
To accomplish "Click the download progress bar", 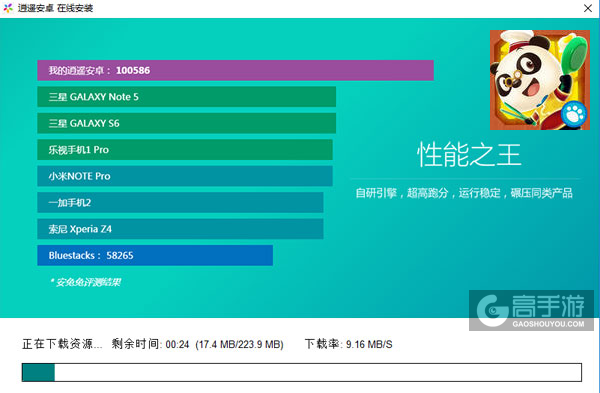I will (302, 372).
